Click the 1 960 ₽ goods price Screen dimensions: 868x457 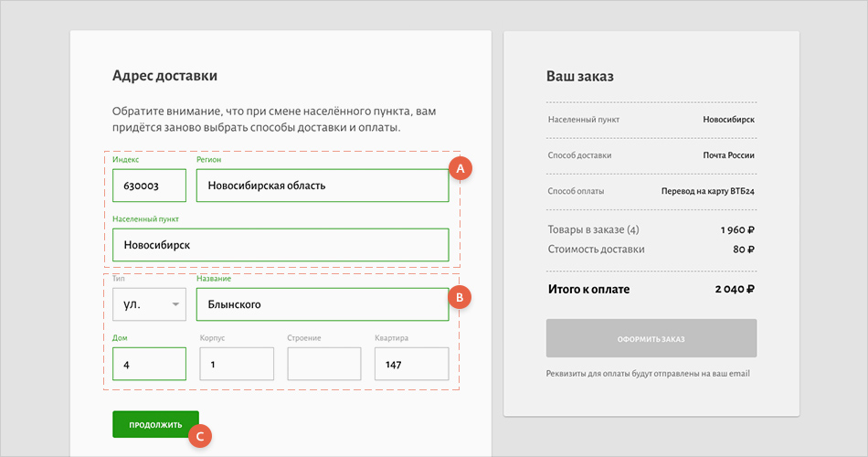point(737,230)
